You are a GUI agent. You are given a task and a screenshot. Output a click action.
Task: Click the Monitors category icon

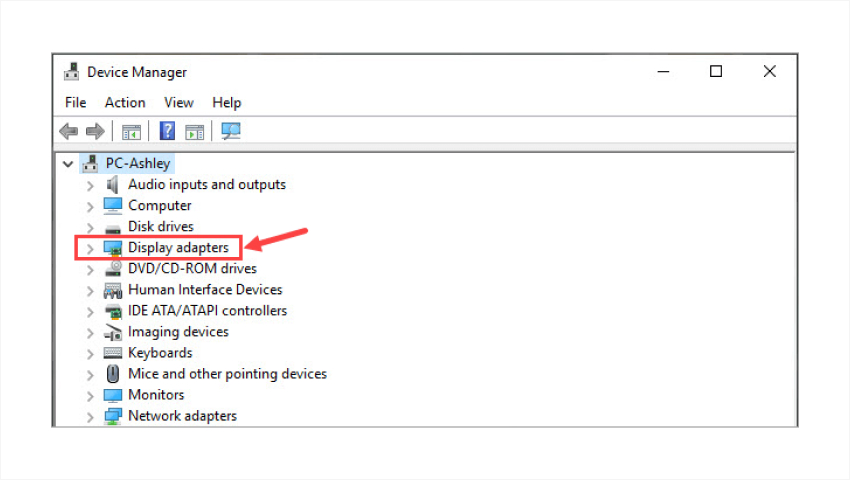113,395
